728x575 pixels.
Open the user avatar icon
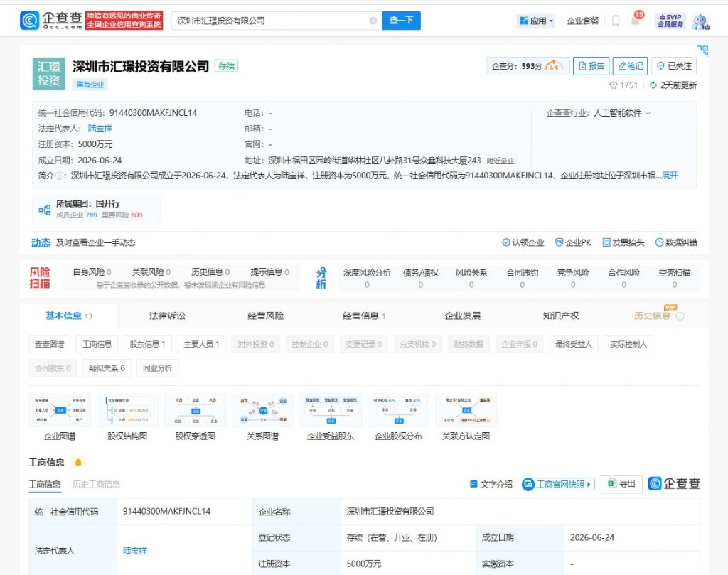coord(700,21)
